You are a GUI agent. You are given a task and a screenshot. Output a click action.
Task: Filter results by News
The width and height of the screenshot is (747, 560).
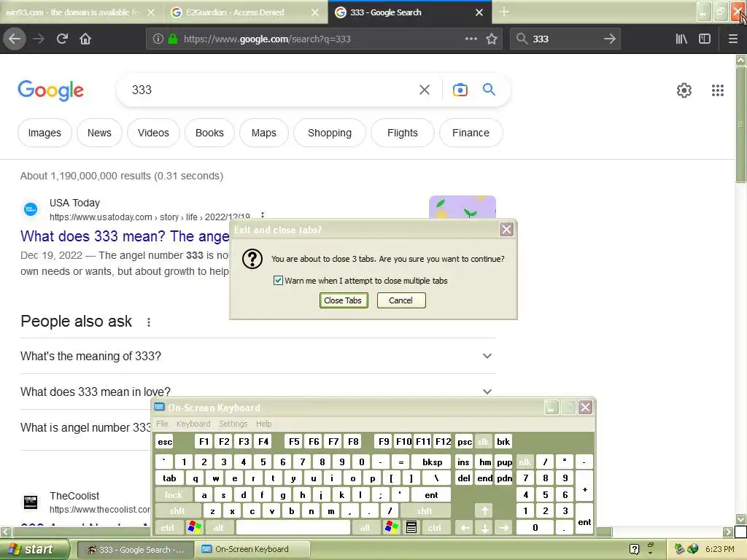point(99,133)
